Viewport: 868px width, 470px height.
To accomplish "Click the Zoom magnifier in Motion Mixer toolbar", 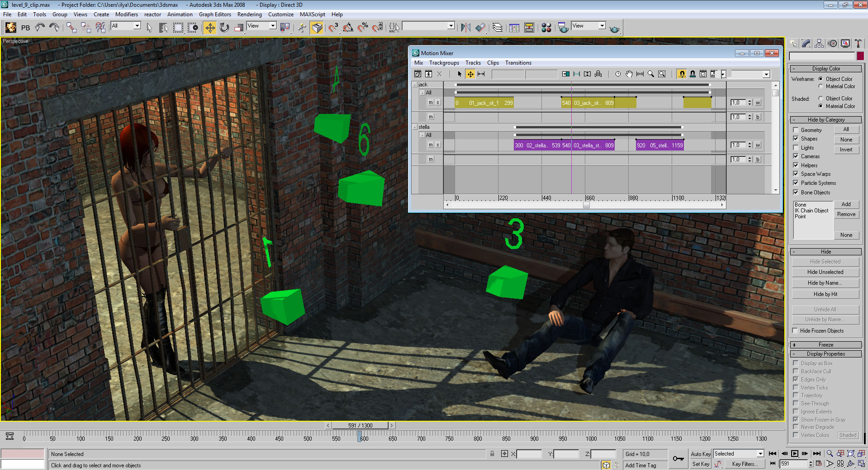I will (x=651, y=74).
